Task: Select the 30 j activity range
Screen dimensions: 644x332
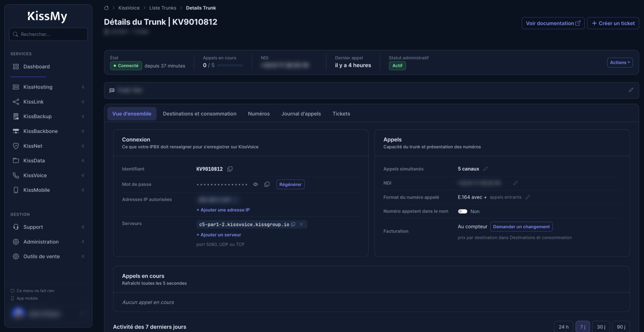Action: tap(601, 327)
